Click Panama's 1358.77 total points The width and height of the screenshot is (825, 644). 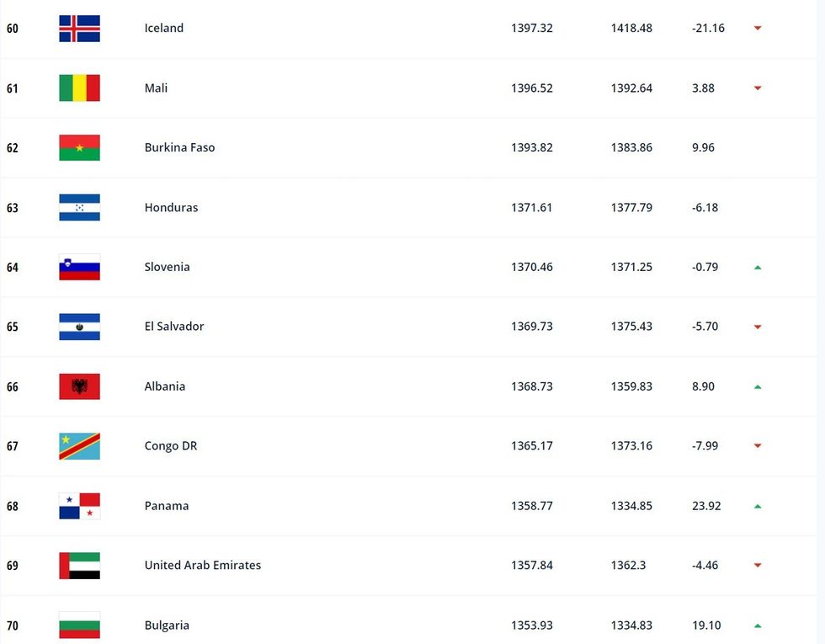pos(531,506)
